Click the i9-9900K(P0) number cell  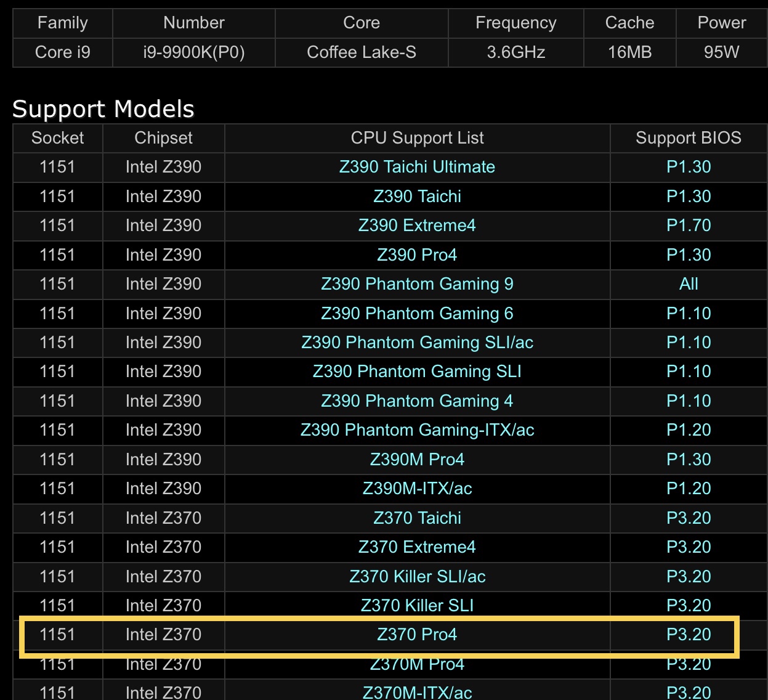(x=194, y=52)
